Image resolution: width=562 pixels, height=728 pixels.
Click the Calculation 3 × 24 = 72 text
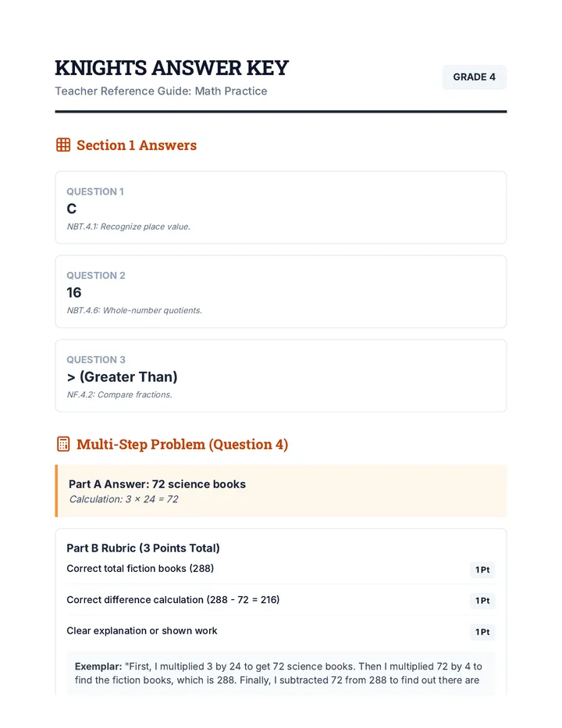click(123, 499)
